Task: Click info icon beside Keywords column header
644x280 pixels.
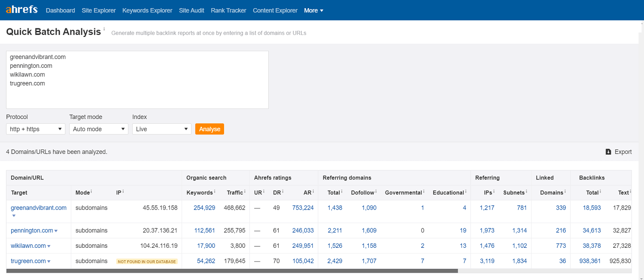Action: (214, 192)
